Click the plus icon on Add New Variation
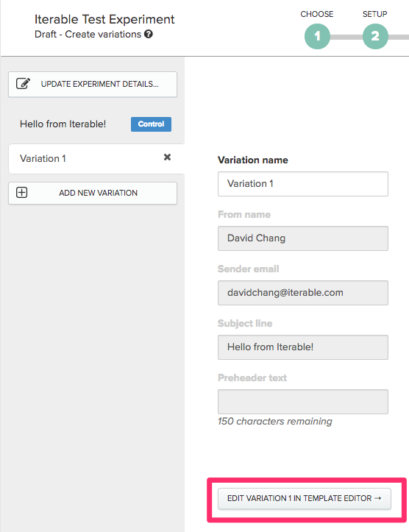This screenshot has height=532, width=409. pos(22,192)
